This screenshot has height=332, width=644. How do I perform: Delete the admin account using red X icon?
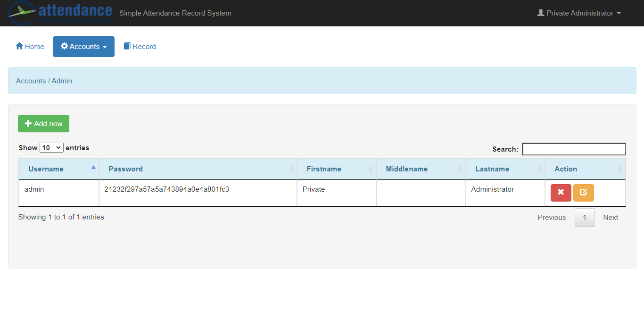560,193
